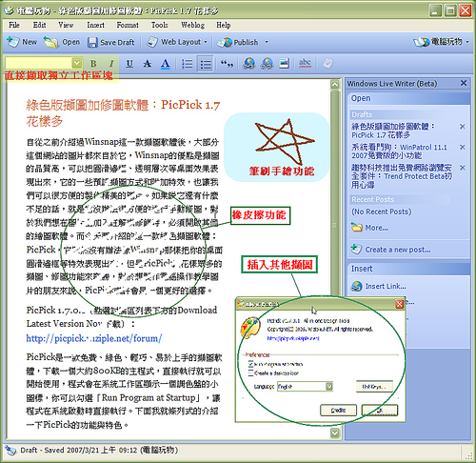Click the Create new post icon
The height and width of the screenshot is (463, 476).
tap(356, 249)
